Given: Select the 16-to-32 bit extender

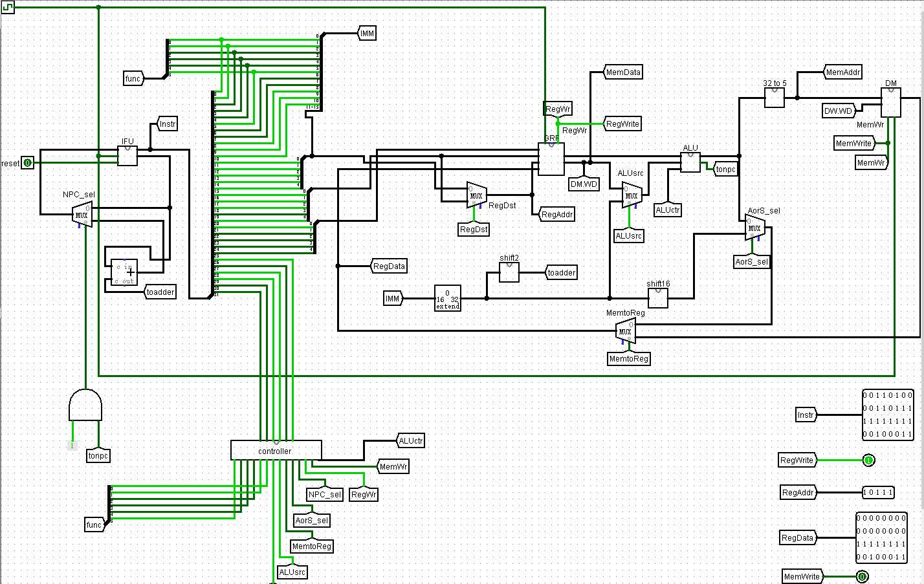Looking at the screenshot, I should [x=448, y=298].
